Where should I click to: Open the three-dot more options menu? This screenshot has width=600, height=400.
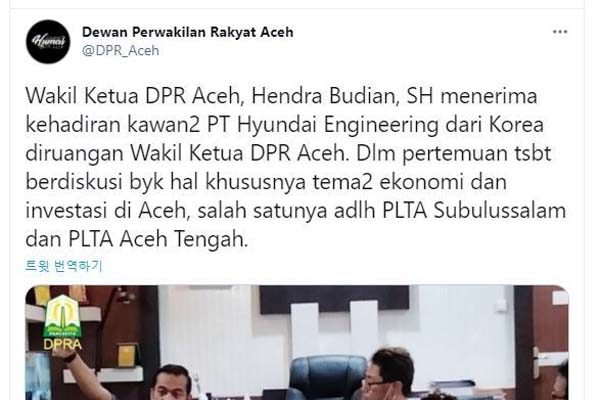click(x=560, y=32)
